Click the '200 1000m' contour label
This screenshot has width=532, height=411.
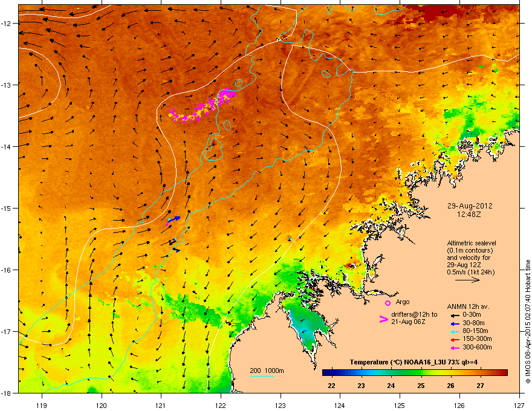tap(267, 371)
